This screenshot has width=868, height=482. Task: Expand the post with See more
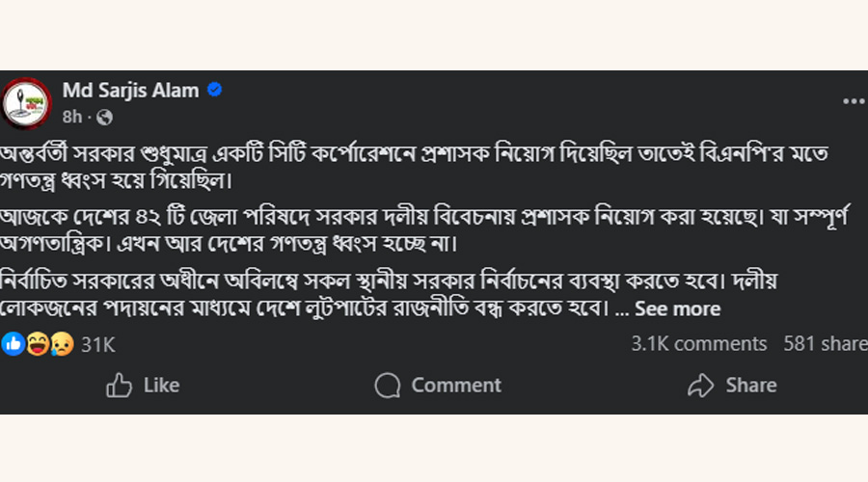[x=677, y=309]
